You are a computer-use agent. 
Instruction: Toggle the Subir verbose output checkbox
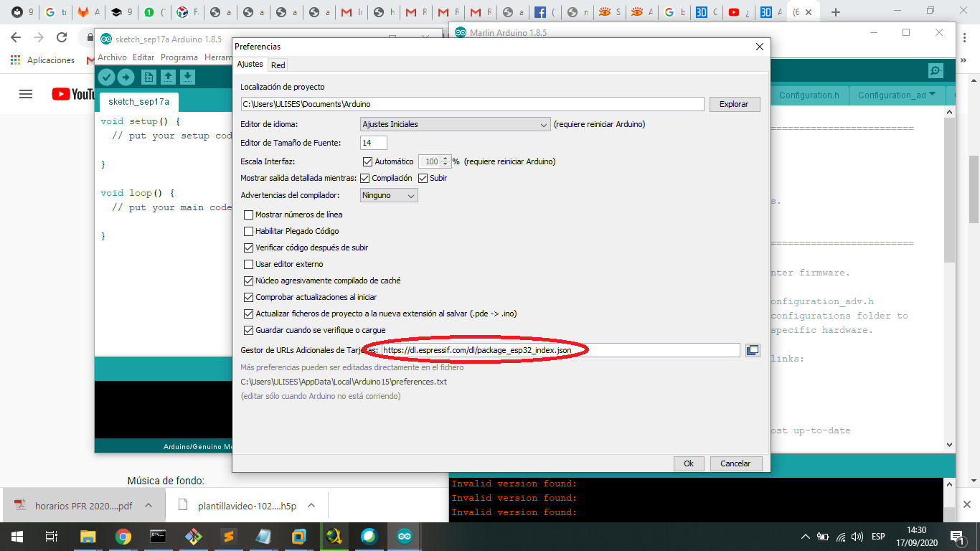[423, 178]
